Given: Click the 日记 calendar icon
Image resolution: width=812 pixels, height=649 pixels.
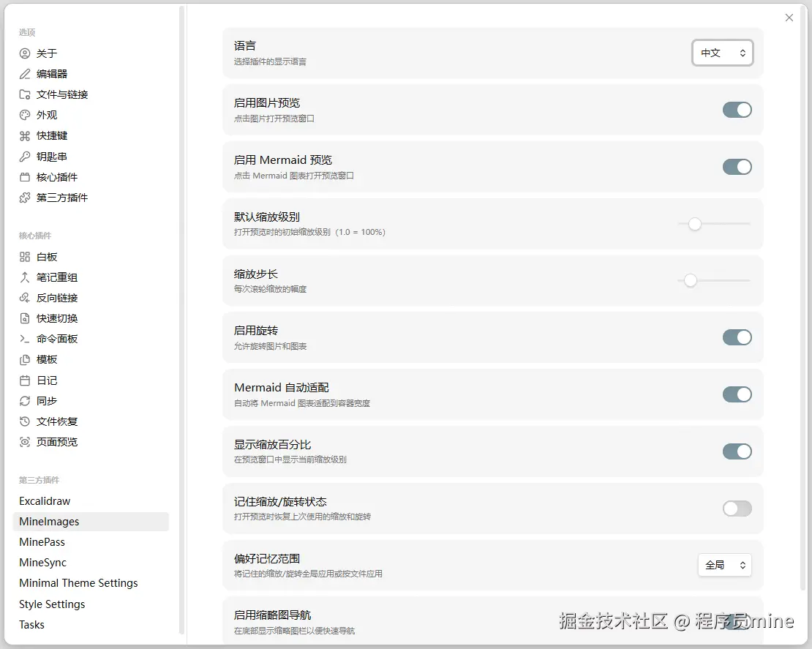Looking at the screenshot, I should tap(24, 380).
